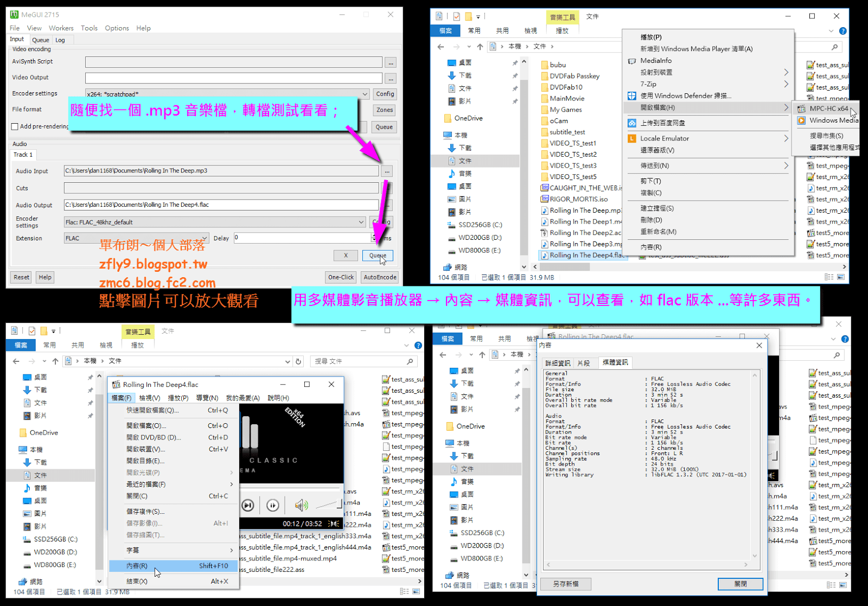Open the MeGUI Options menu
This screenshot has width=868, height=606.
tap(117, 28)
